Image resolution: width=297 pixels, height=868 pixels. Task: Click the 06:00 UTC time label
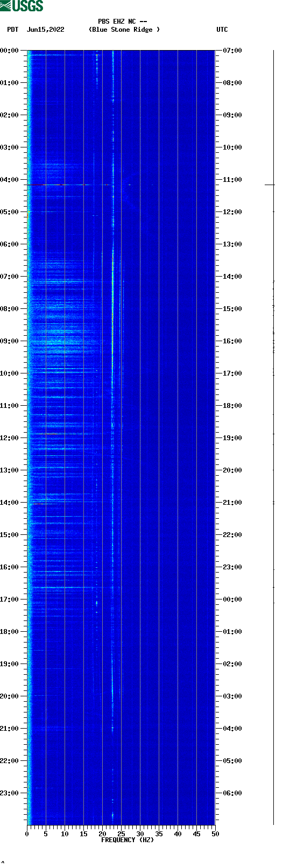pos(232,793)
